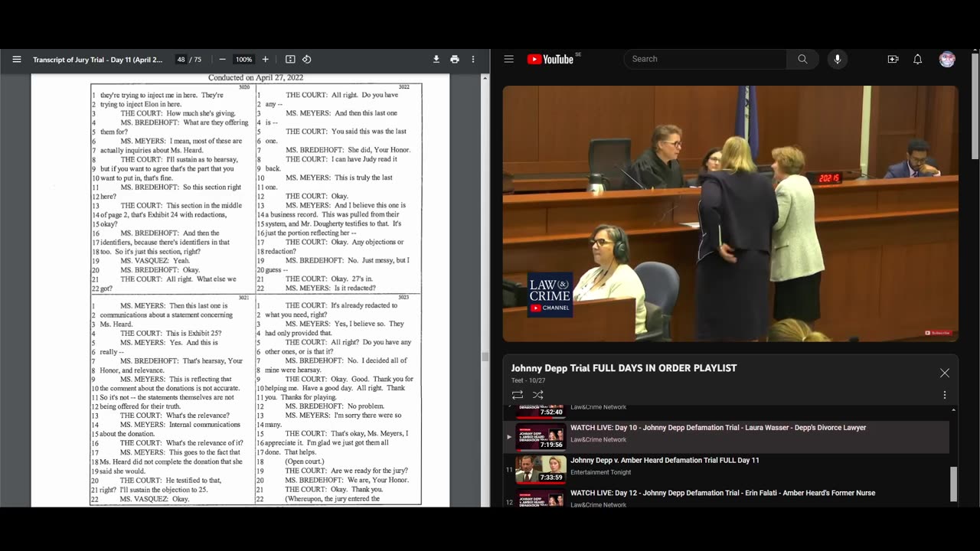Open the YouTube guide hamburger menu

coord(508,59)
